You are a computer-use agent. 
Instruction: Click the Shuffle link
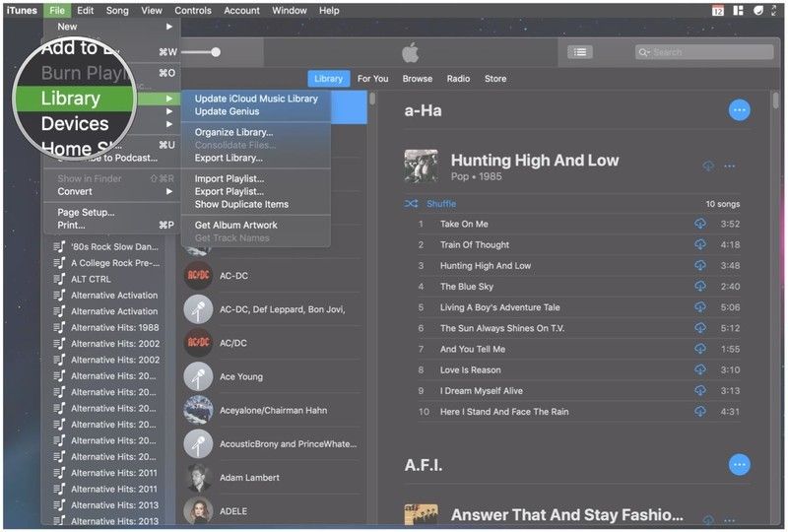pyautogui.click(x=441, y=204)
